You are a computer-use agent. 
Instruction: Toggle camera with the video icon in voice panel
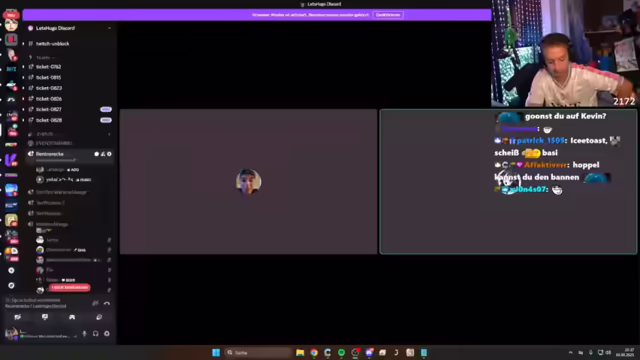(18, 317)
